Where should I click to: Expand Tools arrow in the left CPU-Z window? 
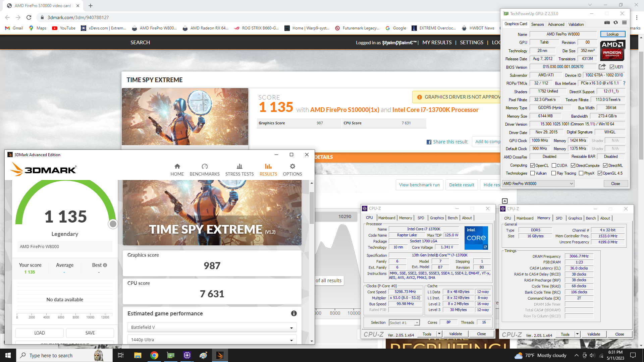(x=439, y=334)
